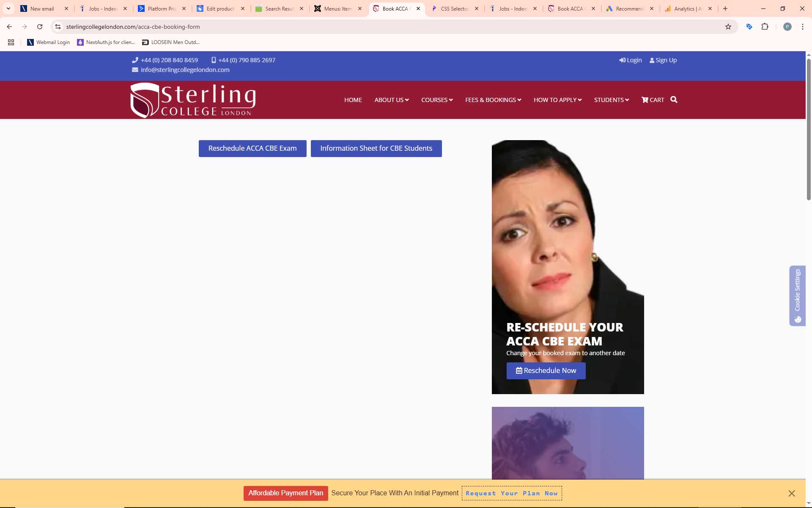Open the shopping CART link
Image resolution: width=812 pixels, height=508 pixels.
(x=653, y=100)
